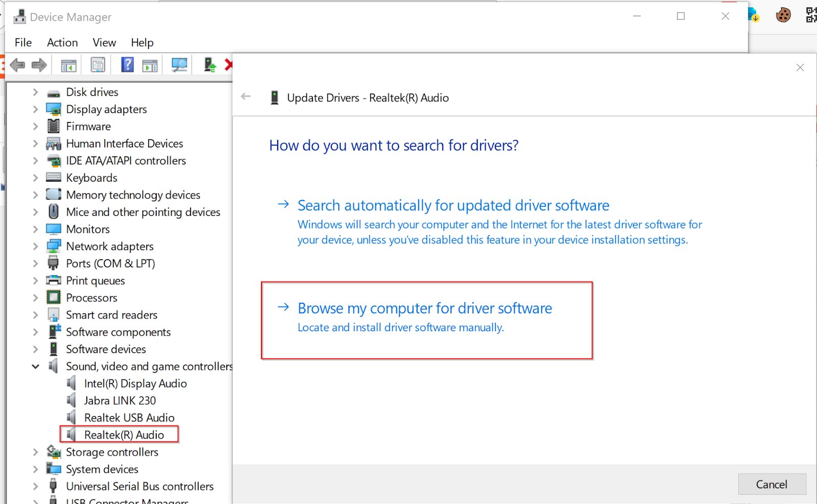
Task: Select the Jabra LINK 230 device
Action: click(x=120, y=400)
